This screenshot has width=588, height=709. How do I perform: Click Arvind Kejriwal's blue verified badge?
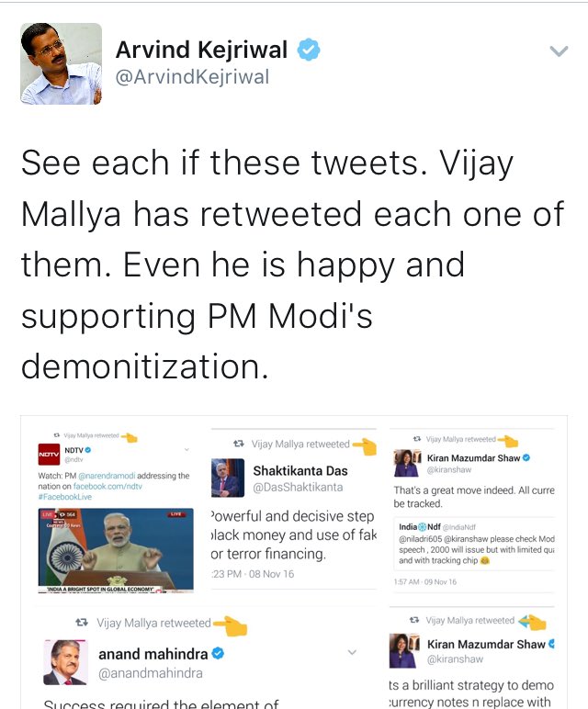309,50
